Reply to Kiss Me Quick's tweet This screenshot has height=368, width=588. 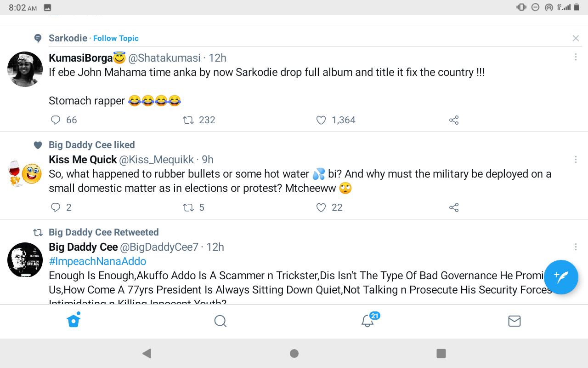56,207
